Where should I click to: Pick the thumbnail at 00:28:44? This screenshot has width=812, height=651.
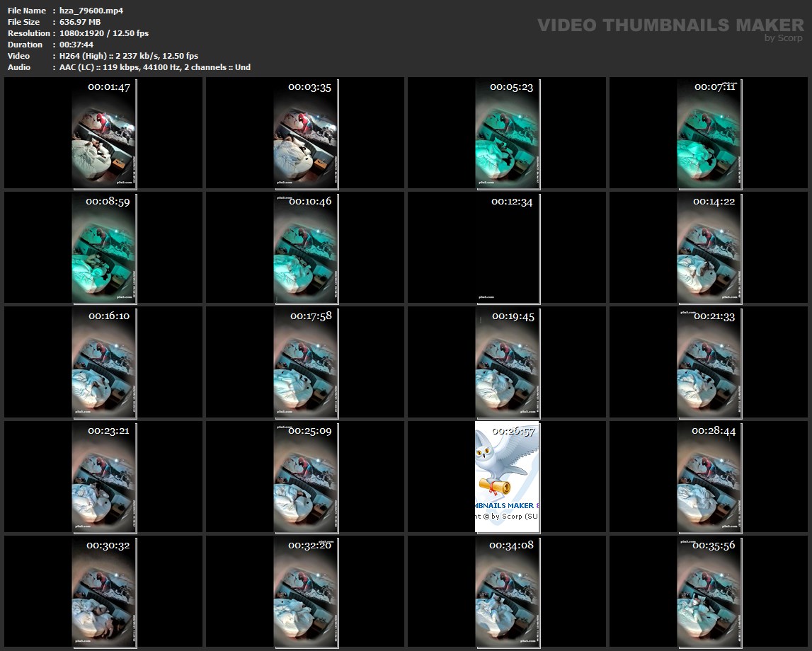pyautogui.click(x=709, y=477)
